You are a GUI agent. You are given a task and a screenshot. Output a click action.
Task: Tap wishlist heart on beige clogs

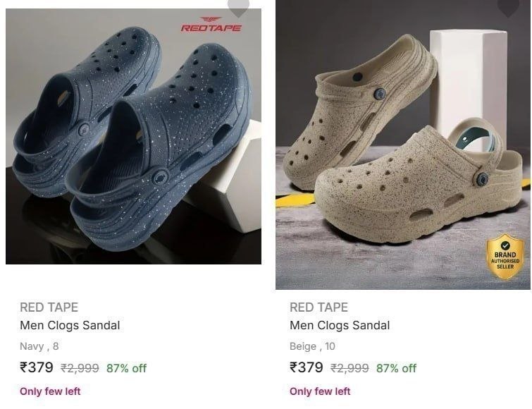pos(508,8)
